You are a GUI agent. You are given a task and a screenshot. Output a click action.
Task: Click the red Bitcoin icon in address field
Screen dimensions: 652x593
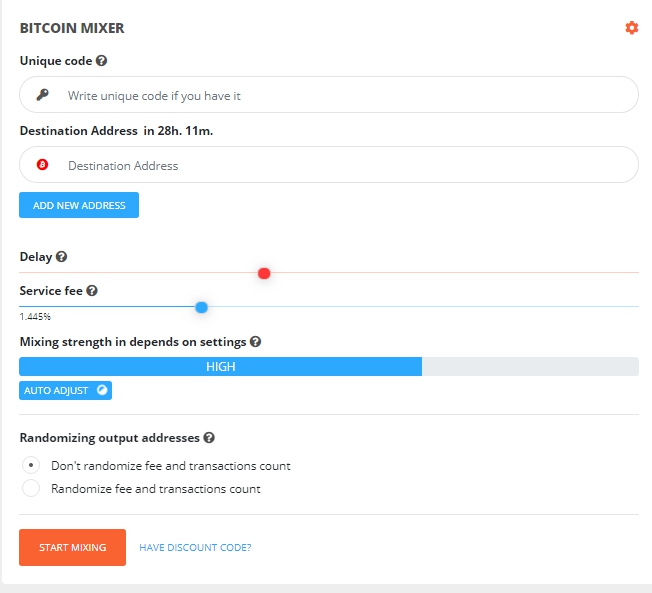(x=43, y=165)
